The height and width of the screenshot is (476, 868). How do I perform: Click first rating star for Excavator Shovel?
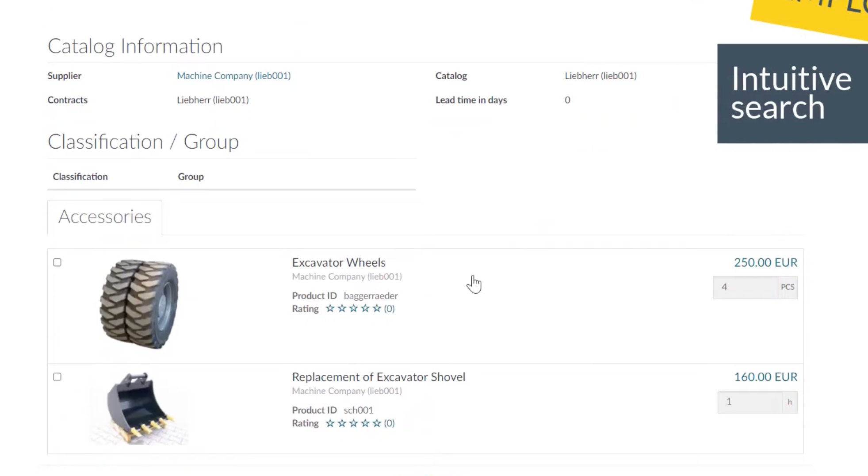(330, 423)
